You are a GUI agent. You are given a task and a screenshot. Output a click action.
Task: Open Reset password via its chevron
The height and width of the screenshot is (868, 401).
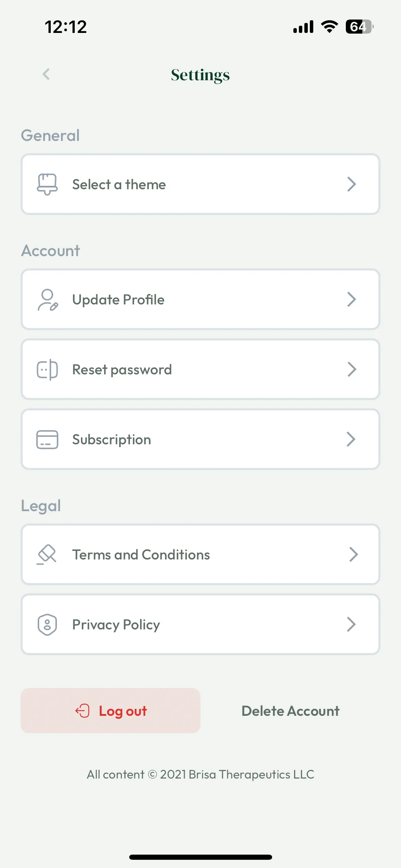click(x=352, y=370)
